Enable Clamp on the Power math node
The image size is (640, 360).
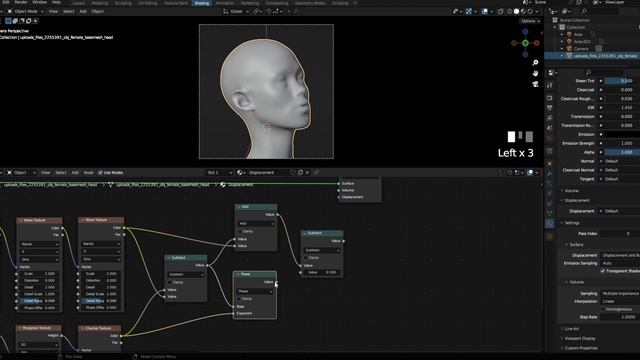[240, 299]
